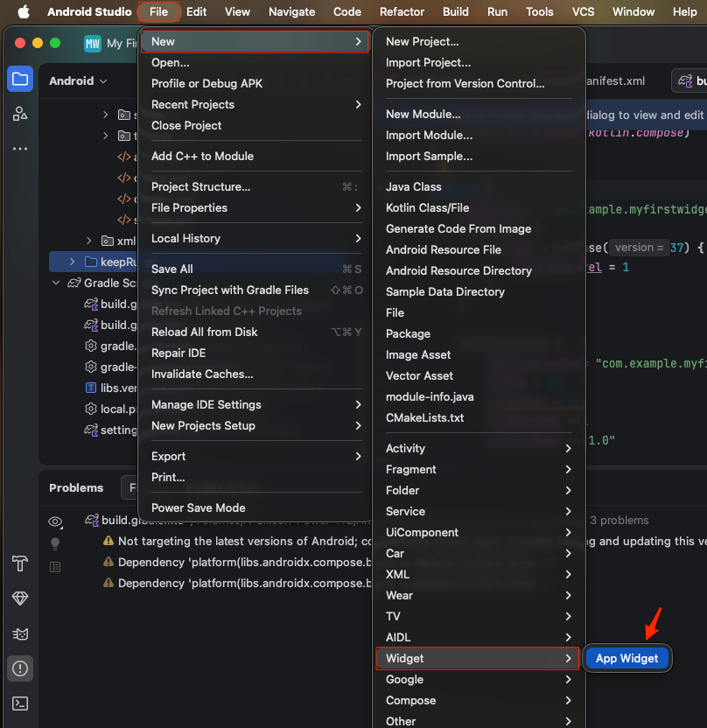
Task: Click Repair IDE entry
Action: [256, 353]
